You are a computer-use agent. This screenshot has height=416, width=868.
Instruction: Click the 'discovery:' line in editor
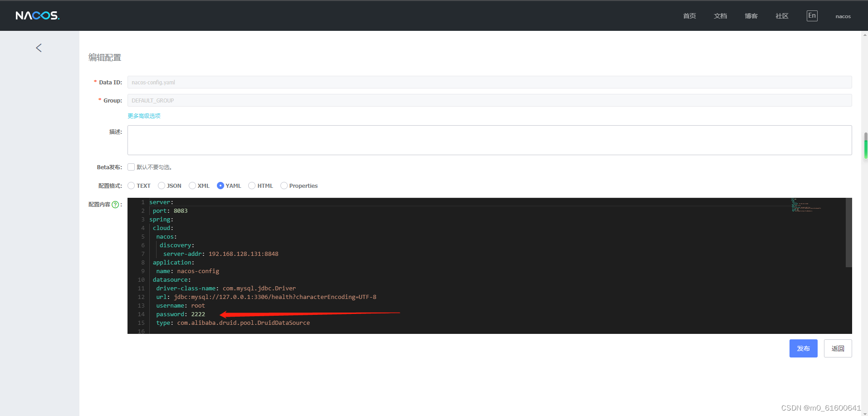tap(177, 245)
